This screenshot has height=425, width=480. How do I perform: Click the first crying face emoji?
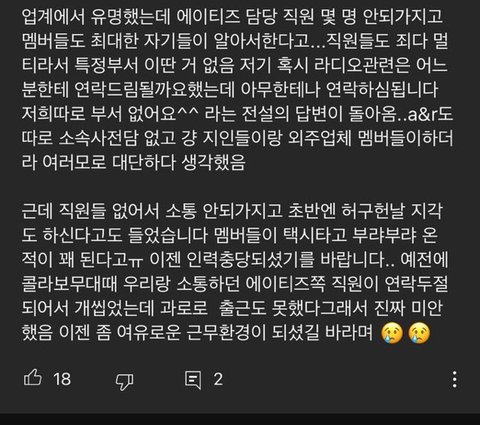[392, 333]
